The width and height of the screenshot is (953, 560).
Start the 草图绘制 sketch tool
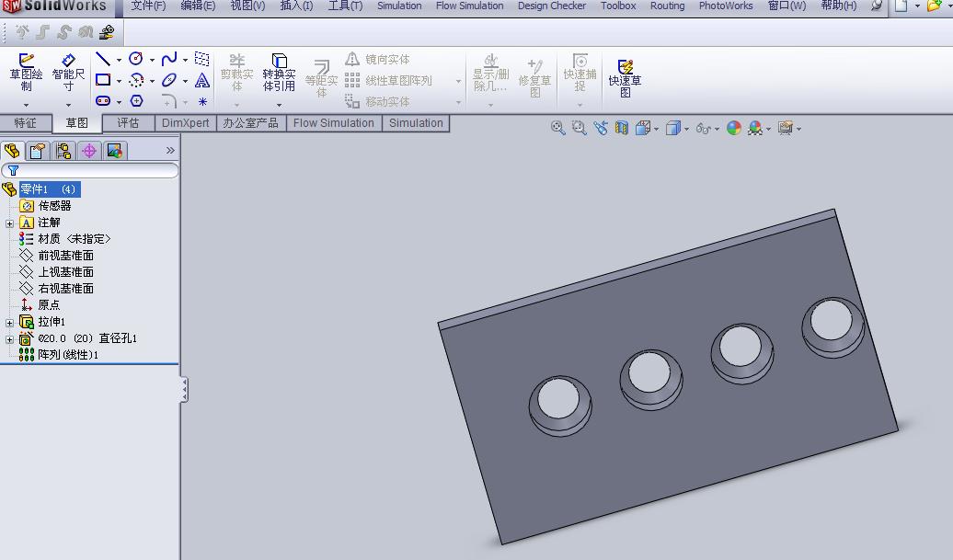point(26,72)
